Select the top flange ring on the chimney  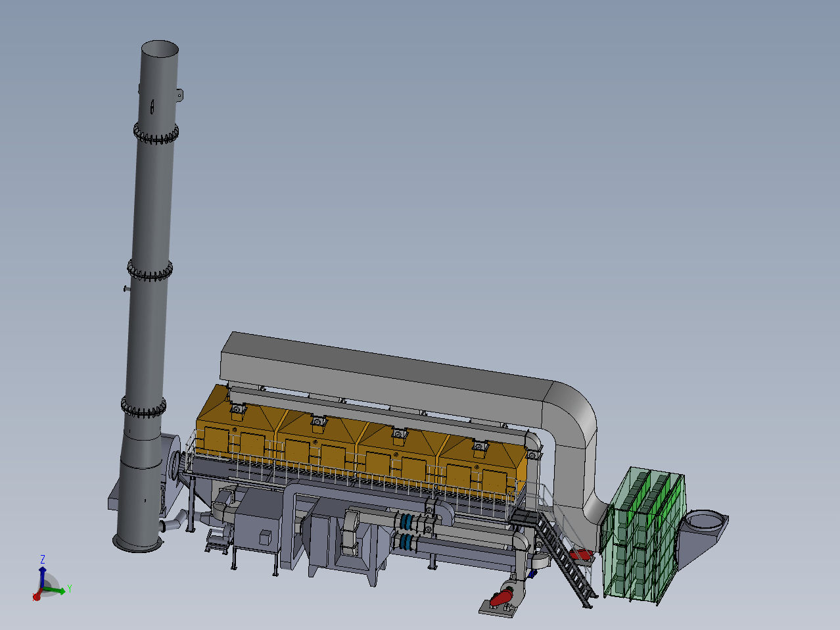pyautogui.click(x=156, y=133)
